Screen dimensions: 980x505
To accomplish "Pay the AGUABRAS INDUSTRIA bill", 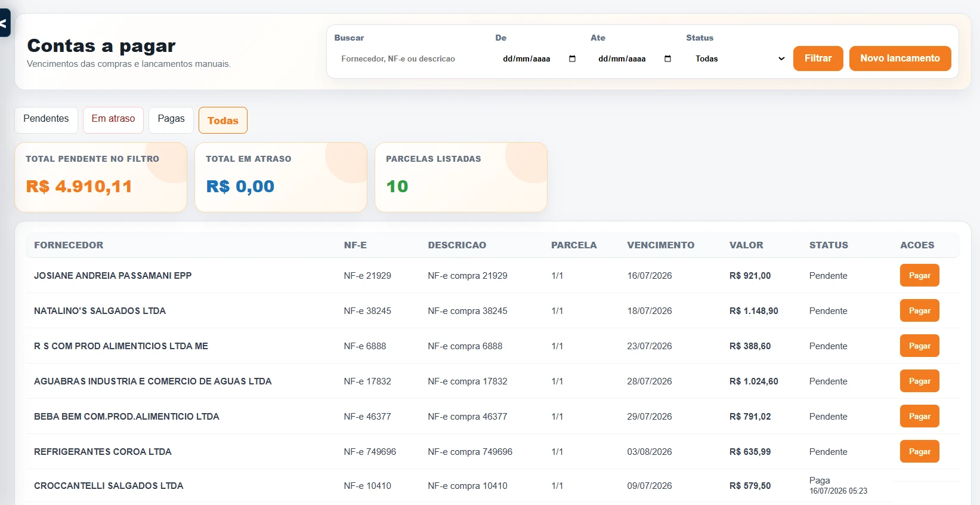I will click(x=920, y=381).
